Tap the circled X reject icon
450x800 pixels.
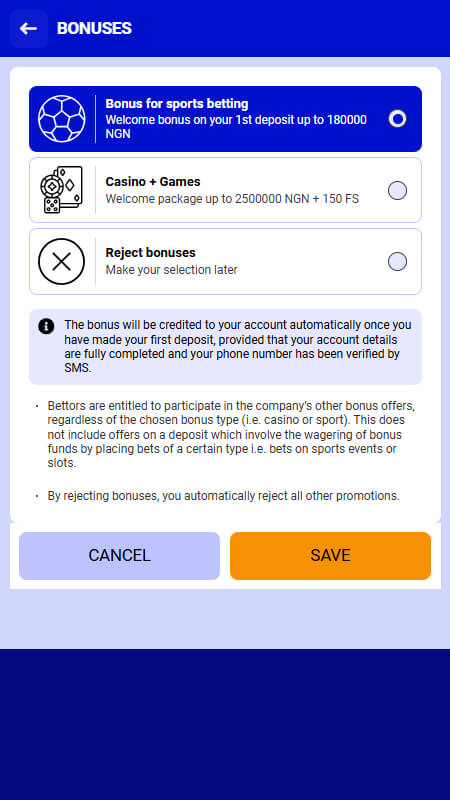[x=62, y=262]
